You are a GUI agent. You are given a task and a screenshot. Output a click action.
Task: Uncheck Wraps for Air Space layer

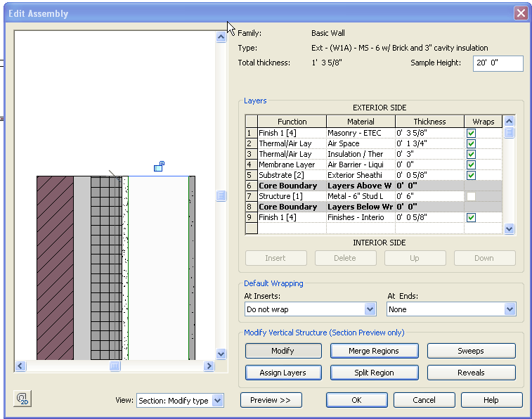(471, 143)
